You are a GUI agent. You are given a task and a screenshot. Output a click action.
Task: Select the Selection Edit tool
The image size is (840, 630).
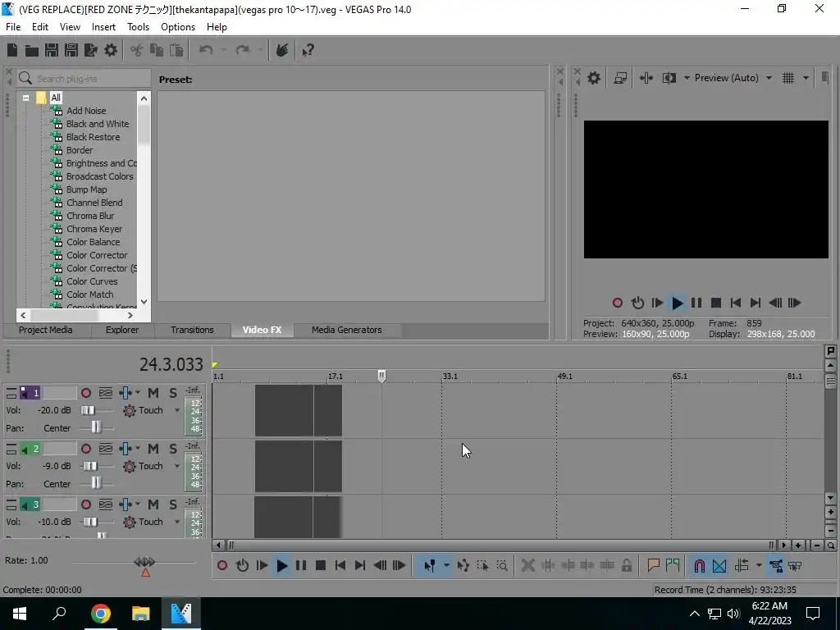tap(482, 565)
